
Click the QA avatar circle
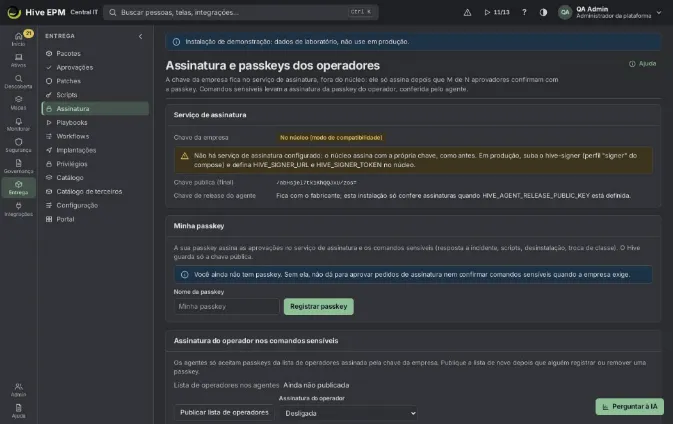point(565,12)
